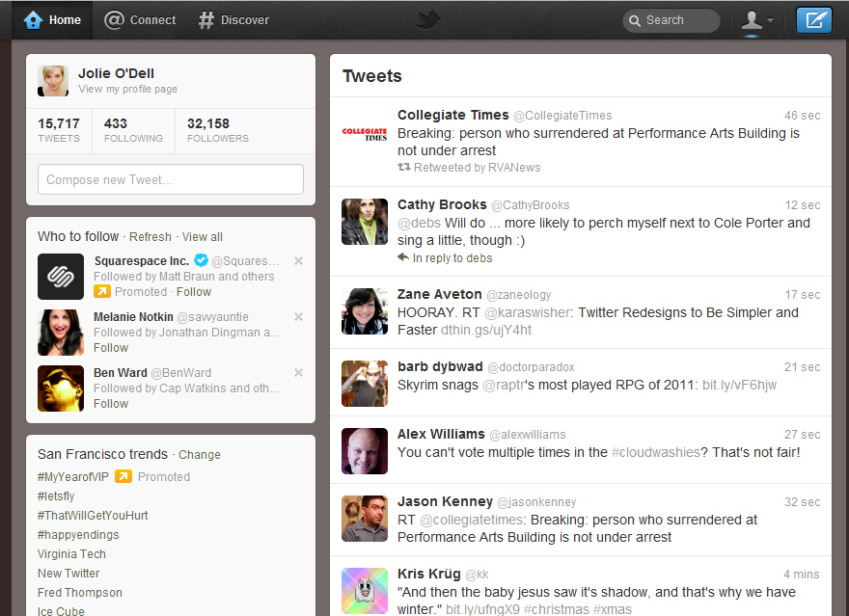This screenshot has width=849, height=616.
Task: Refresh the Who to follow suggestions
Action: 150,237
